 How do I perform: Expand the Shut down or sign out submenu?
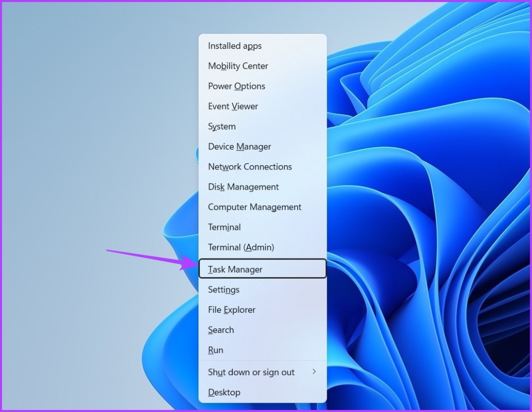click(314, 372)
